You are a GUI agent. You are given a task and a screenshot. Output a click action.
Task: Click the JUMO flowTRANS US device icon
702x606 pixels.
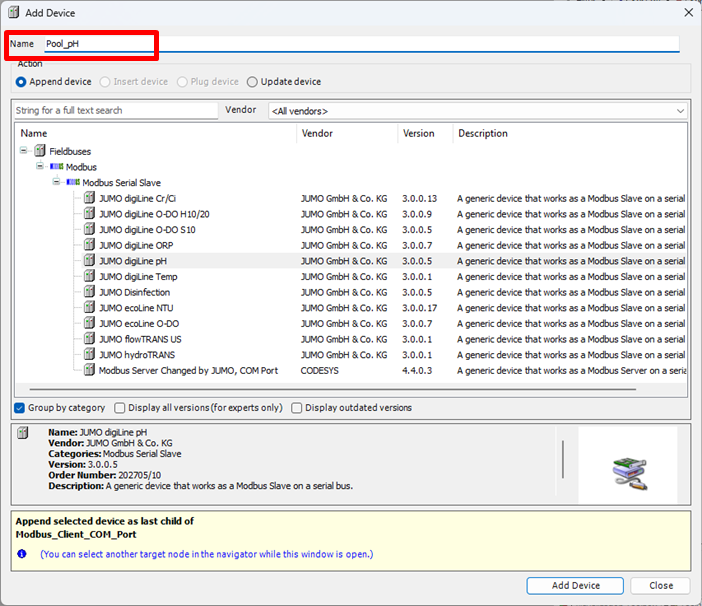tap(90, 338)
